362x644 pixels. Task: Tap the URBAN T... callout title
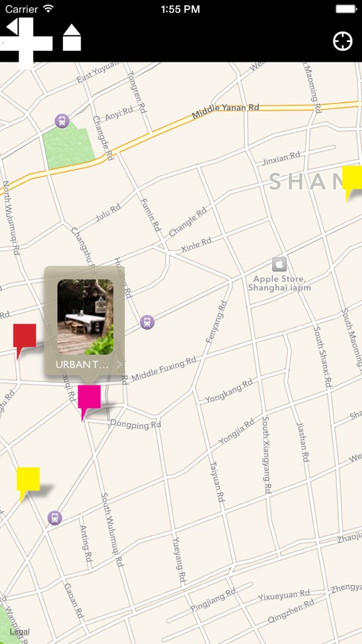click(x=82, y=365)
